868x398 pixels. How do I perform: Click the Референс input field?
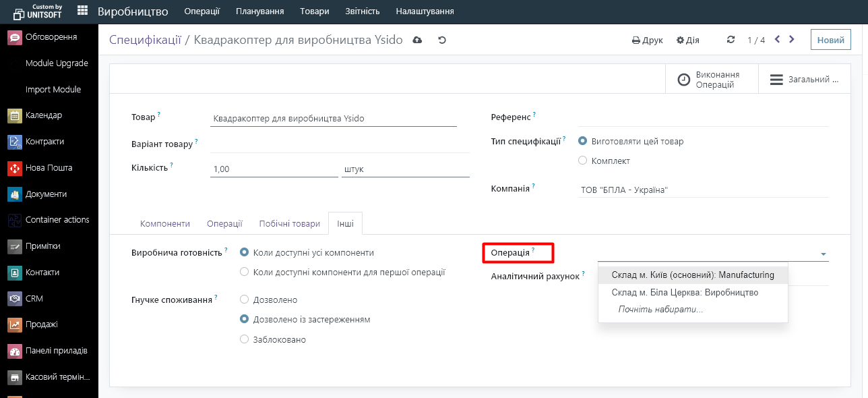[x=703, y=117]
